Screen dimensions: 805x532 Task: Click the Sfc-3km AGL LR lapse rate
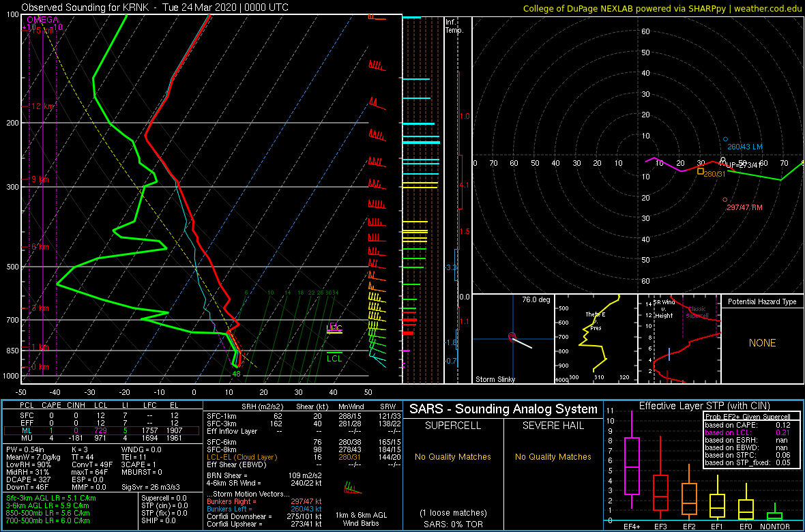coord(51,498)
